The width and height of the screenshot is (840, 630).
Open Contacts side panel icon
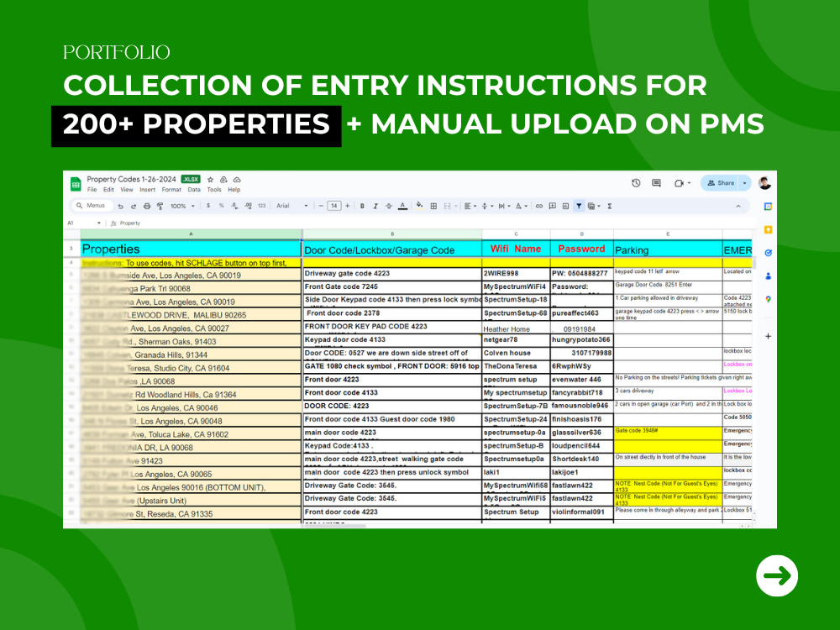pos(769,276)
